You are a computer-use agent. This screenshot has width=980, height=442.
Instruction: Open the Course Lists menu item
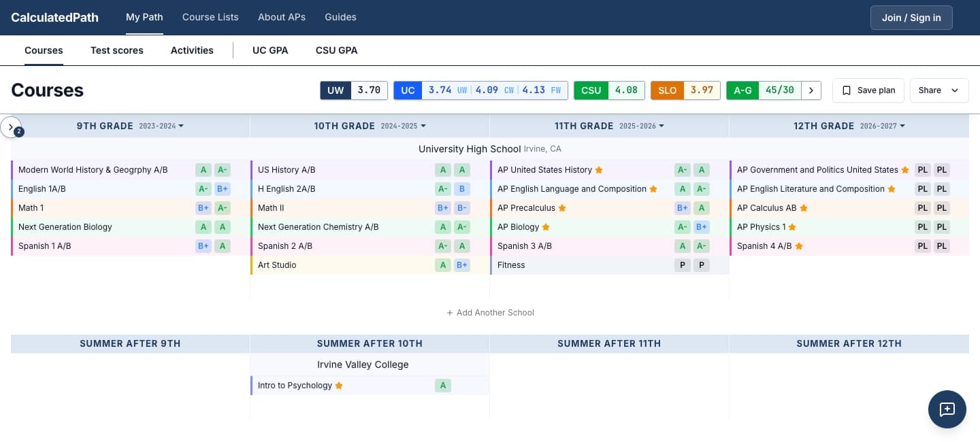click(x=210, y=17)
